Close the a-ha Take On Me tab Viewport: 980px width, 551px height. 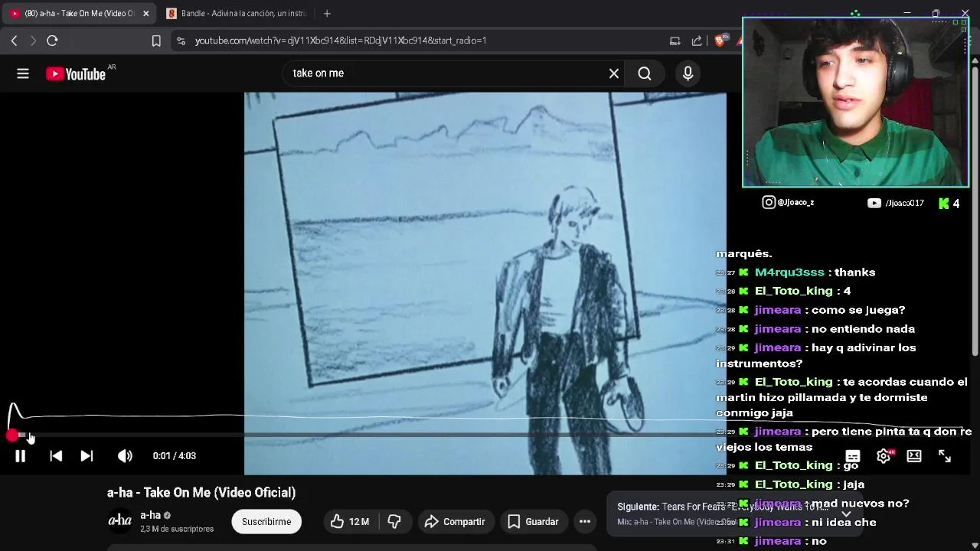[x=145, y=14]
